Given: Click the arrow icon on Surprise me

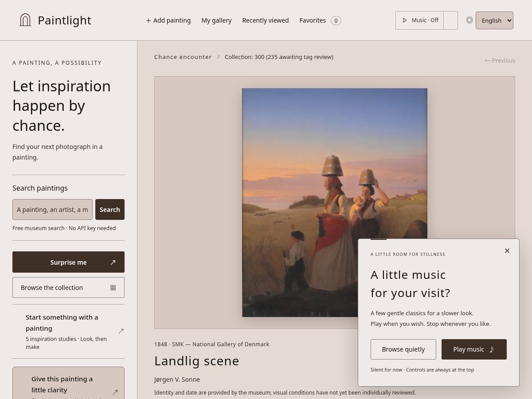Looking at the screenshot, I should coord(113,262).
